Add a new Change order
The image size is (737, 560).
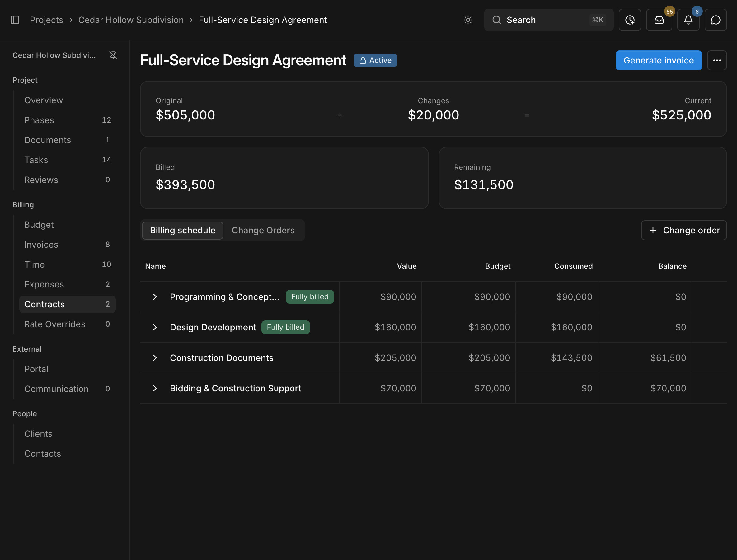pyautogui.click(x=684, y=230)
